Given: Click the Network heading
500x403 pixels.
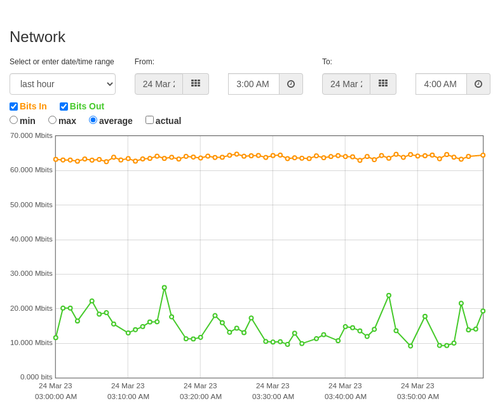Looking at the screenshot, I should tap(38, 37).
